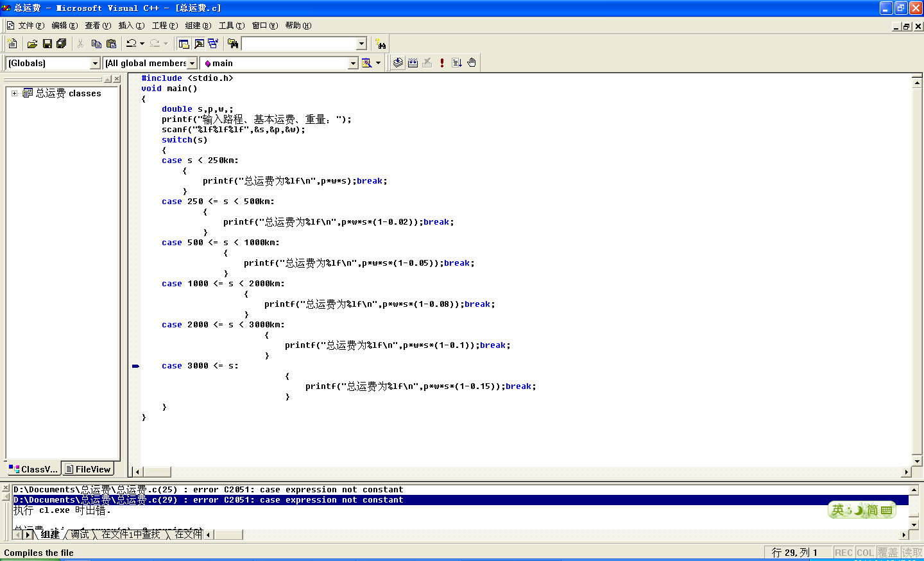Viewport: 924px width, 561px height.
Task: Switch to the FileView tab
Action: [88, 469]
